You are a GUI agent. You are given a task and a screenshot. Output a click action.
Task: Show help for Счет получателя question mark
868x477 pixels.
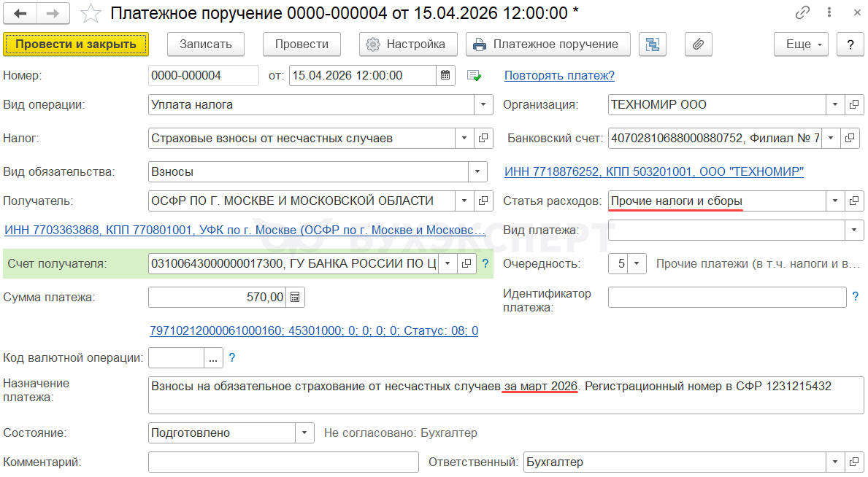485,264
